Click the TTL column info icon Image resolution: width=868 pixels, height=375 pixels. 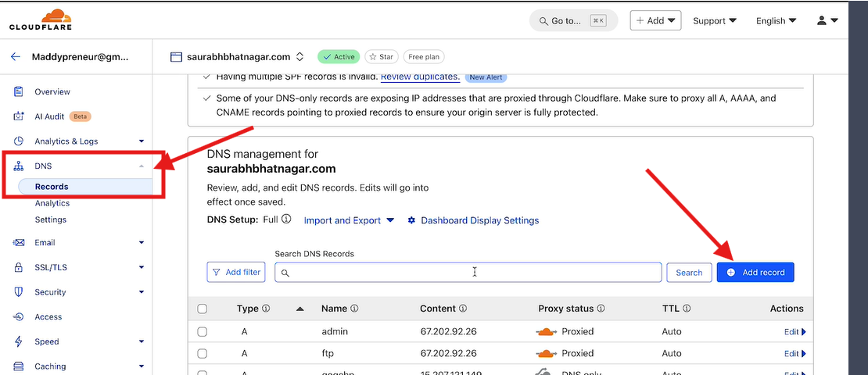click(x=687, y=309)
